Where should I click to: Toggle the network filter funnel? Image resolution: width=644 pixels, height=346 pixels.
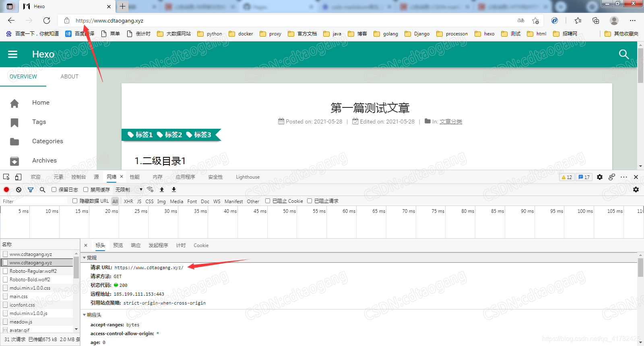point(31,189)
